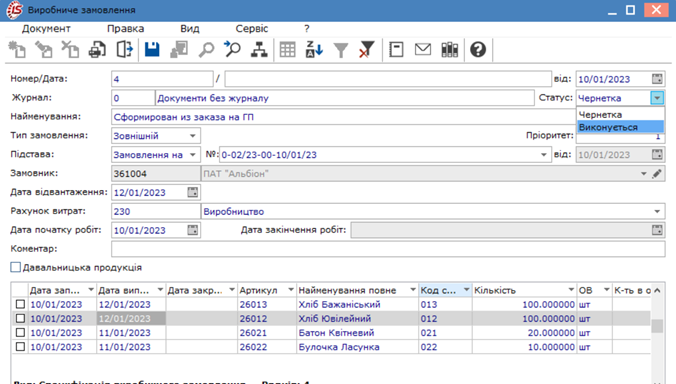Image resolution: width=676 pixels, height=384 pixels.
Task: Click the create new document toolbar icon
Action: (x=17, y=50)
